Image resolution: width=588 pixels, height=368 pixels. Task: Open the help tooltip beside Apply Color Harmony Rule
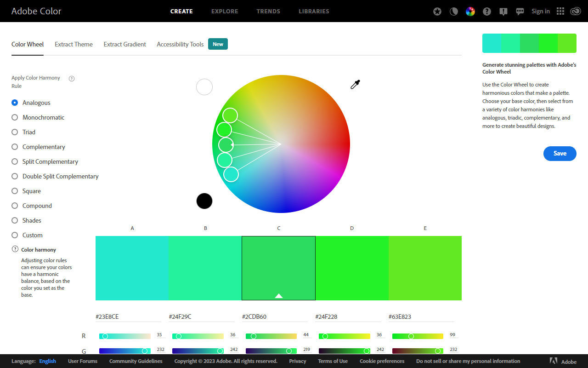click(71, 79)
